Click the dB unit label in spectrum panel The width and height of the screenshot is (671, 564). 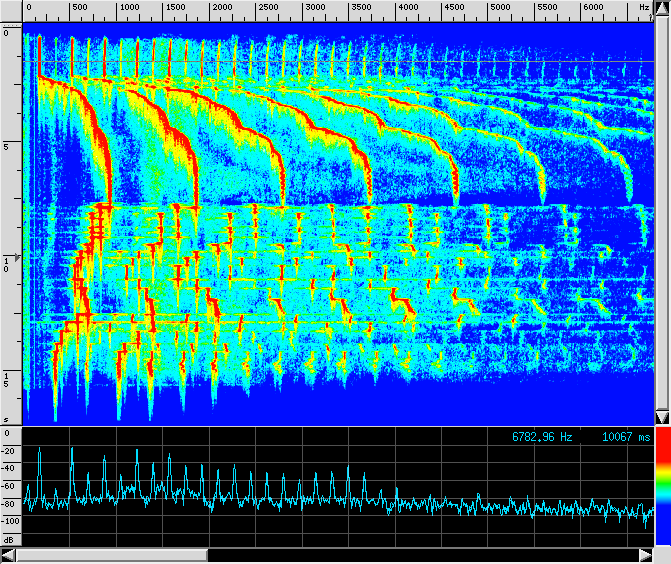pos(8,539)
